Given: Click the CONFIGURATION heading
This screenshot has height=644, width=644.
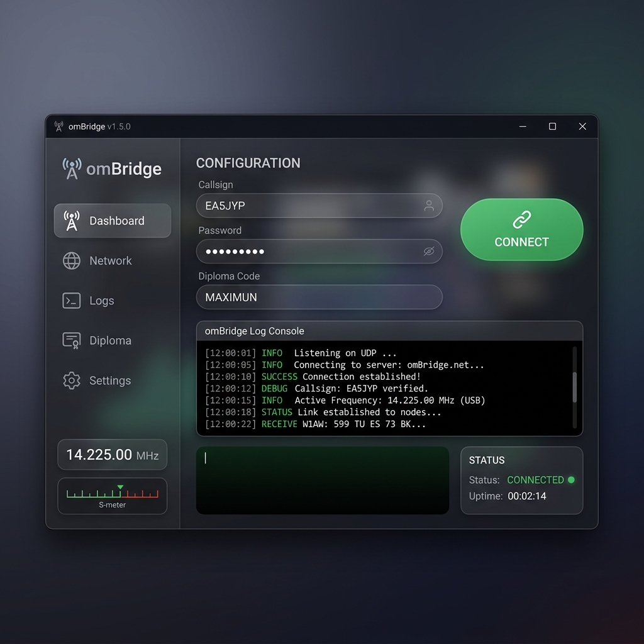Looking at the screenshot, I should [x=248, y=163].
